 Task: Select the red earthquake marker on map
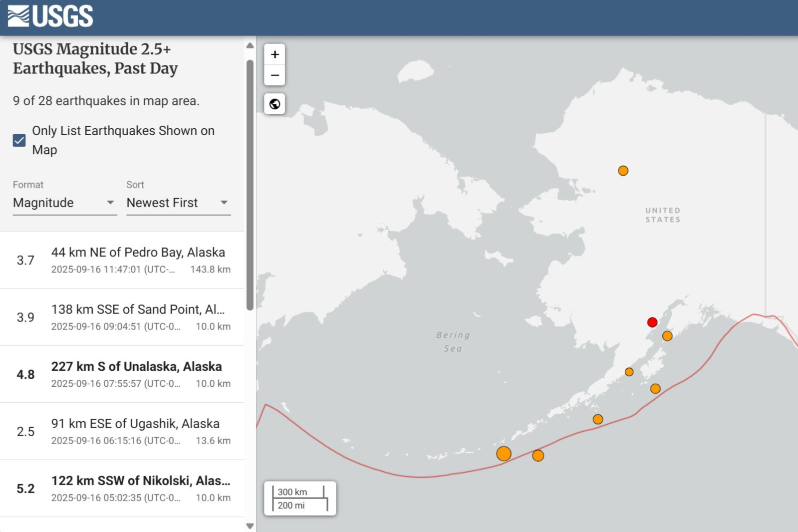(x=652, y=322)
